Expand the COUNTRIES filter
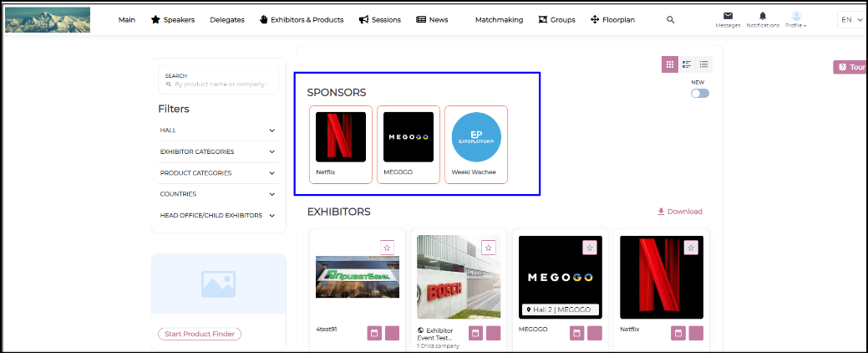The width and height of the screenshot is (868, 353). tap(217, 194)
